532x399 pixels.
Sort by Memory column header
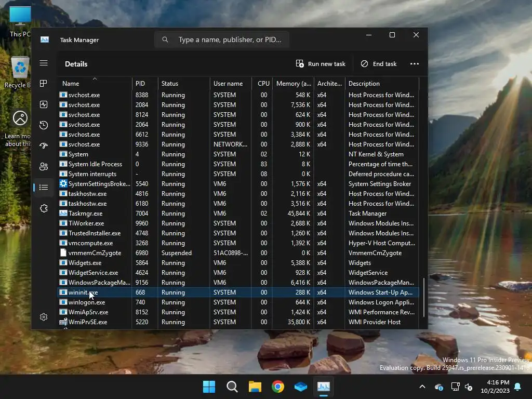pyautogui.click(x=293, y=84)
